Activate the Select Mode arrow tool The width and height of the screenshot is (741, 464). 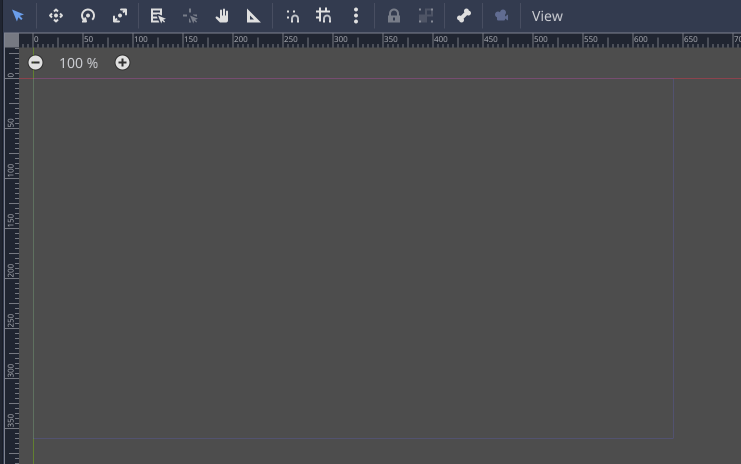(18, 16)
